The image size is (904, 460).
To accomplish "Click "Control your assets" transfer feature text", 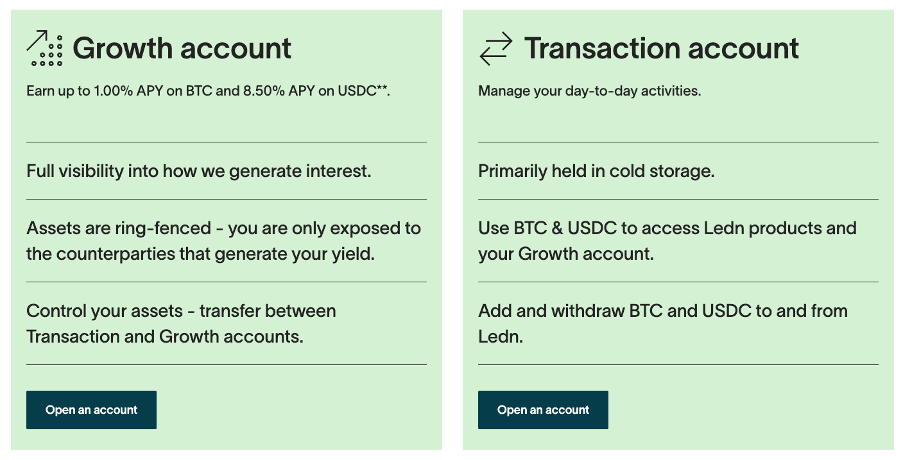I will (181, 323).
